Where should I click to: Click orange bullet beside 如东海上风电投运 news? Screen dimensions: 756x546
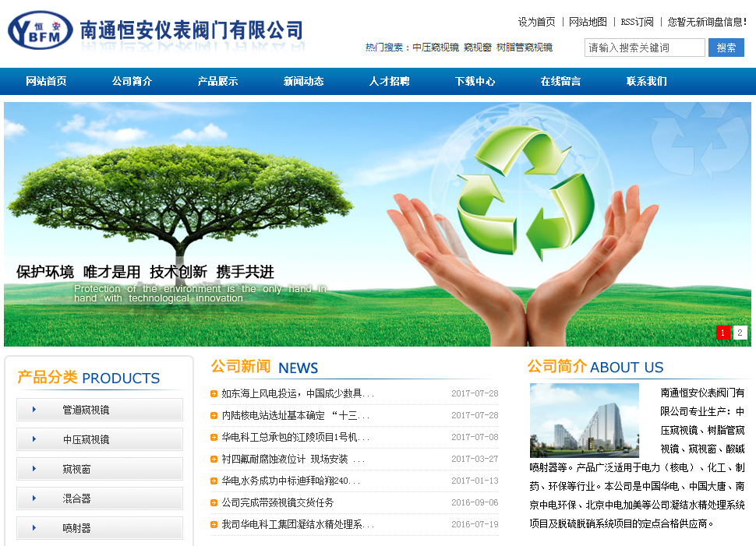pyautogui.click(x=214, y=394)
